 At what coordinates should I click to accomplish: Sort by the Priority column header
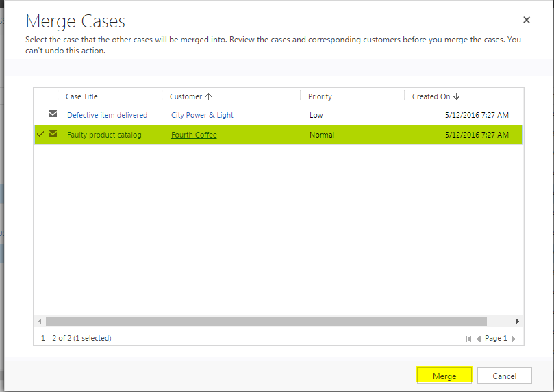[x=320, y=96]
